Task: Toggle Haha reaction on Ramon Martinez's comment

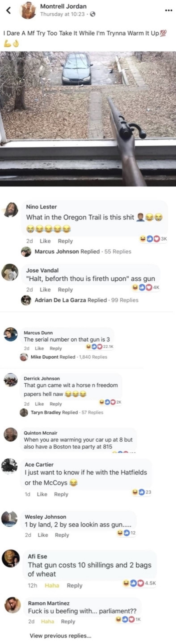Action: pyautogui.click(x=47, y=621)
